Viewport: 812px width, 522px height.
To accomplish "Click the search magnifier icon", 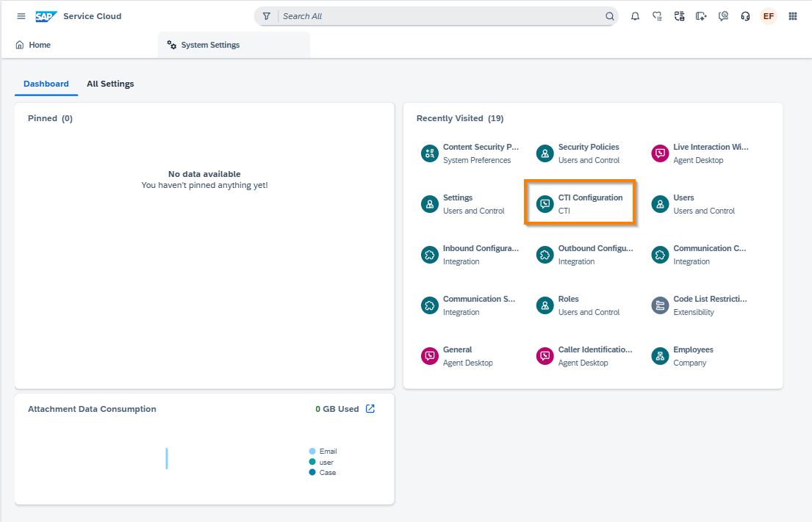I will coord(609,16).
